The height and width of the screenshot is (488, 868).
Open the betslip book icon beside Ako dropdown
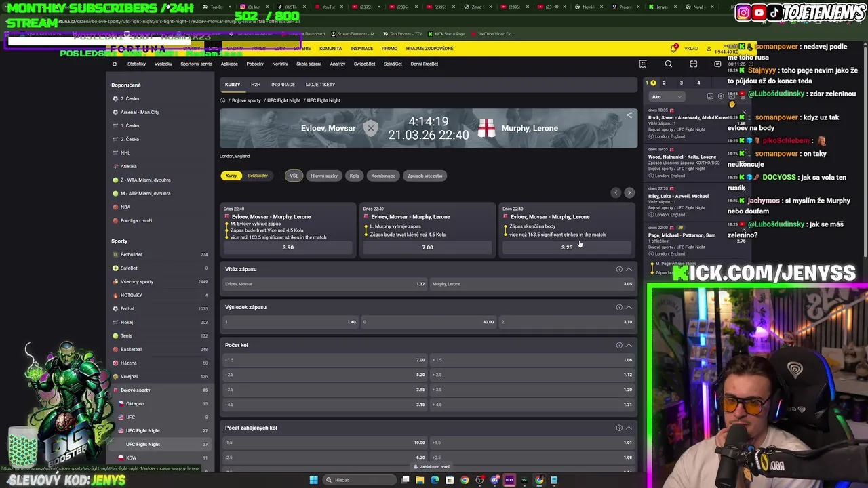(710, 96)
